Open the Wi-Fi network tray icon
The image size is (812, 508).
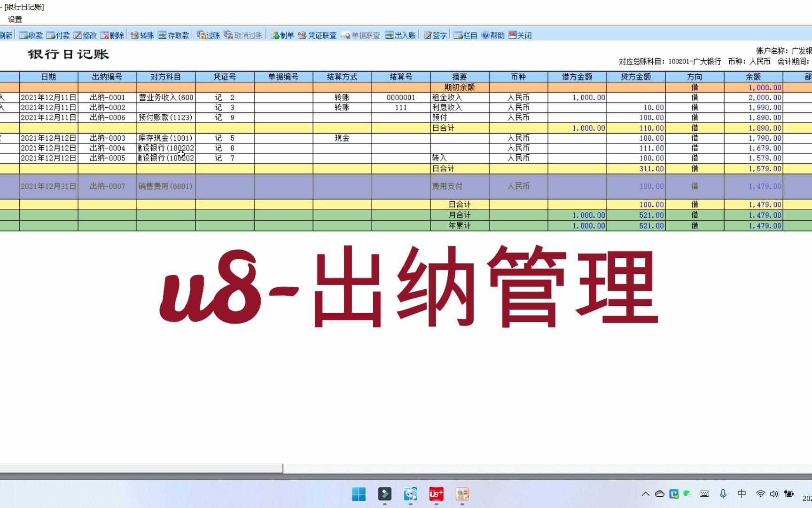[x=760, y=494]
